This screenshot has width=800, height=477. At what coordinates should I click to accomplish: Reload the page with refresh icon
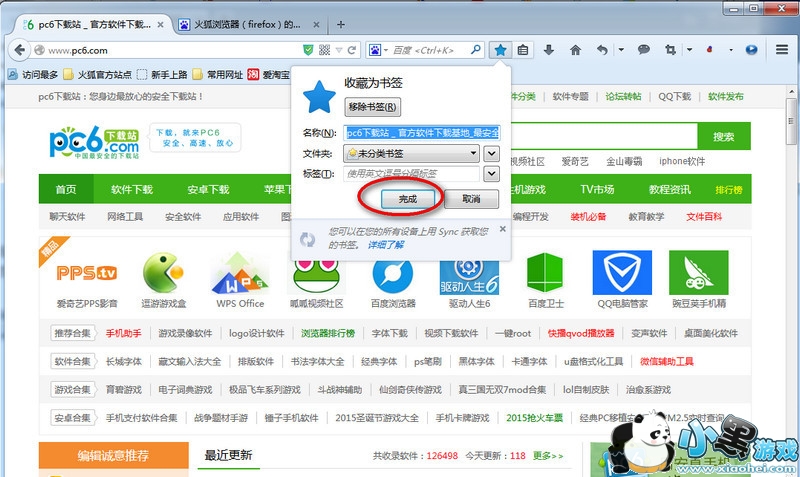point(352,50)
